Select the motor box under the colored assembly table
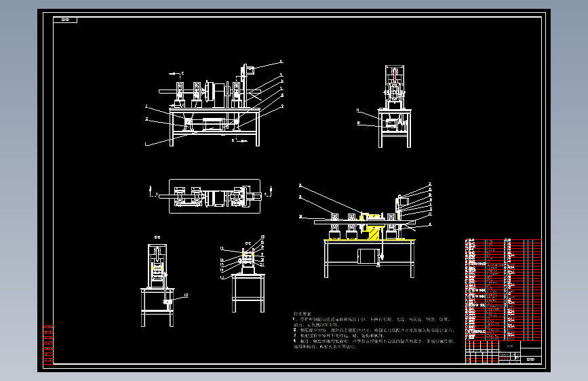Viewport: 588px width, 381px height. [369, 256]
